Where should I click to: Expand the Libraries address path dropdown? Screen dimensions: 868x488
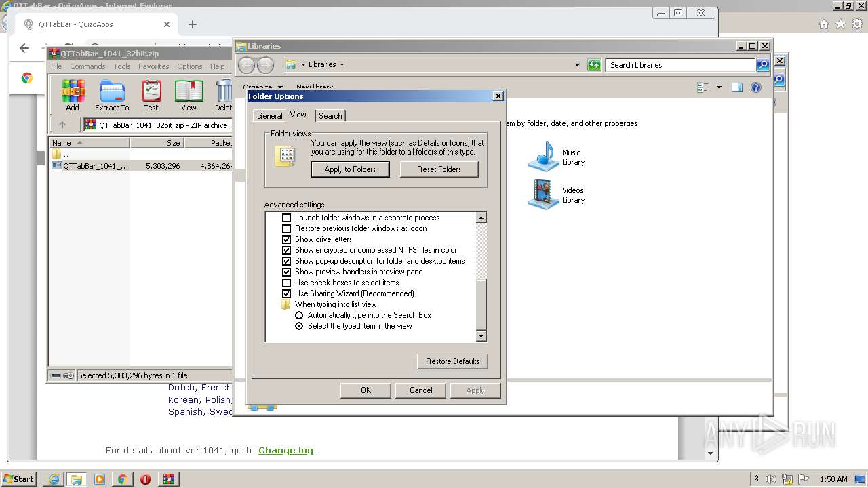(342, 65)
